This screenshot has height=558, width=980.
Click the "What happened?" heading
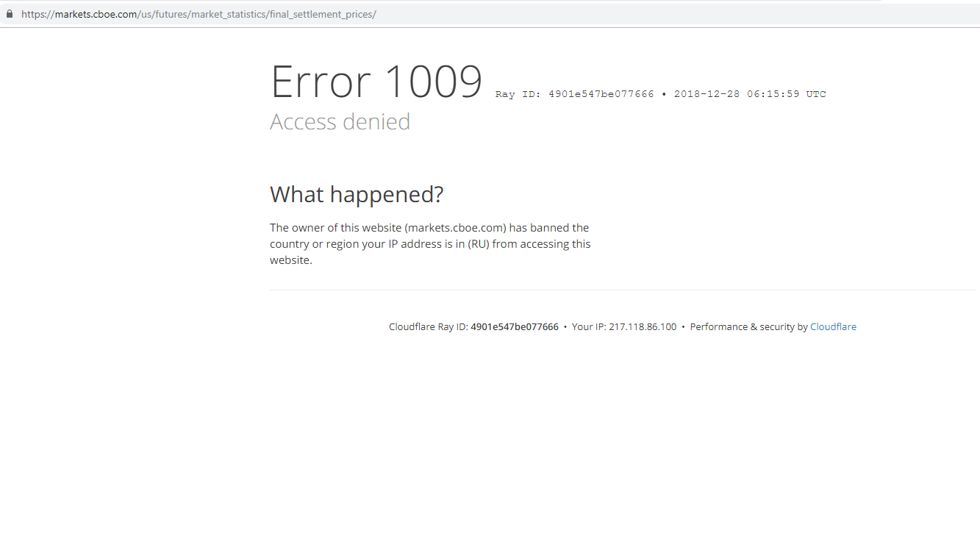coord(357,194)
